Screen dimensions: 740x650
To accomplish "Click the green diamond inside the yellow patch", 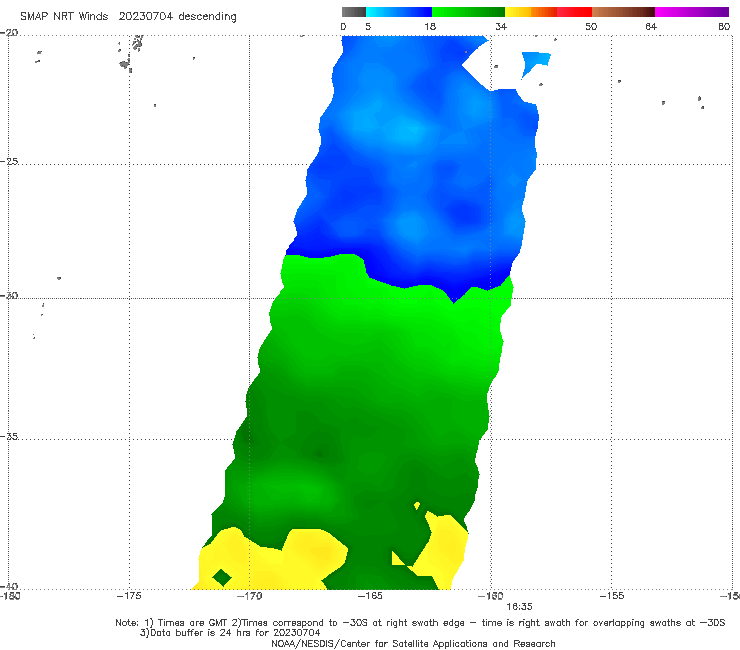I will point(222,577).
